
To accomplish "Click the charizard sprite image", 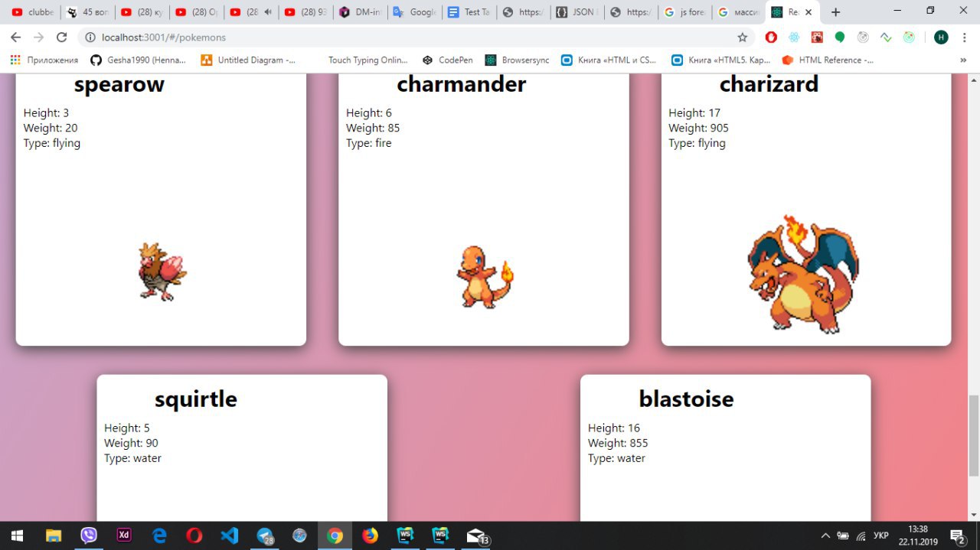I will [803, 274].
